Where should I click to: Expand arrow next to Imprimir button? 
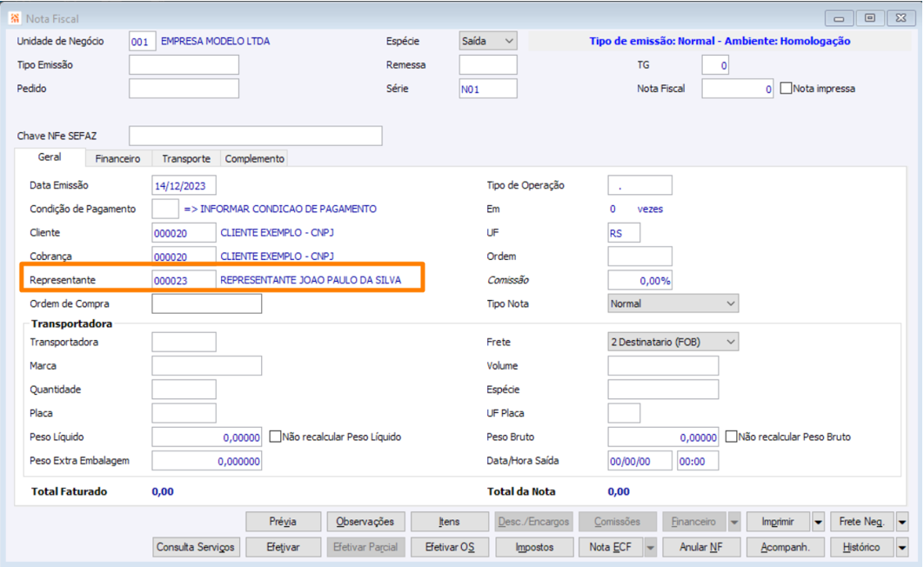tap(818, 522)
